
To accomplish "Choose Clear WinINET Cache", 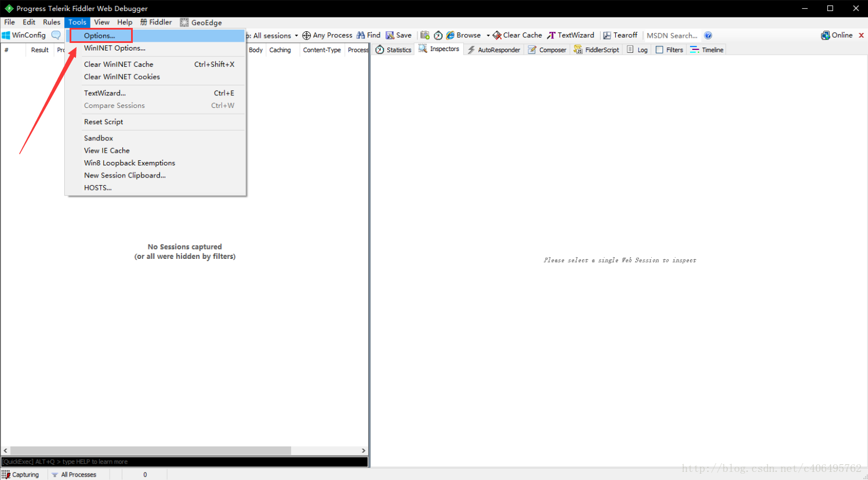I will click(156, 64).
